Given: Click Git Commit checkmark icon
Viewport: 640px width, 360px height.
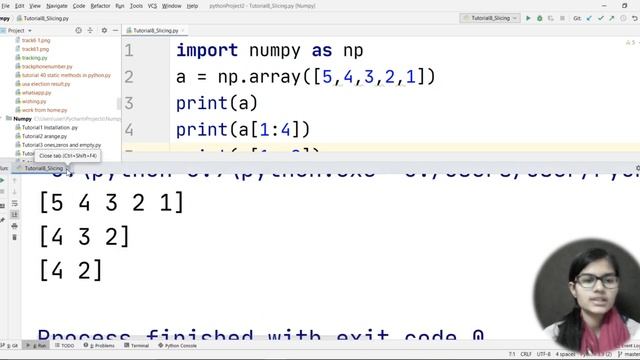Looking at the screenshot, I should (600, 18).
